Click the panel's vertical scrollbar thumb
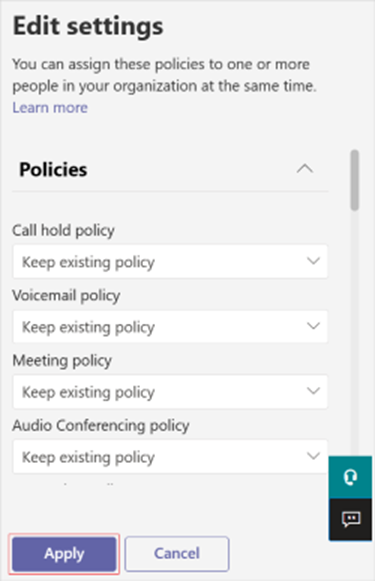The height and width of the screenshot is (581, 375). [355, 180]
